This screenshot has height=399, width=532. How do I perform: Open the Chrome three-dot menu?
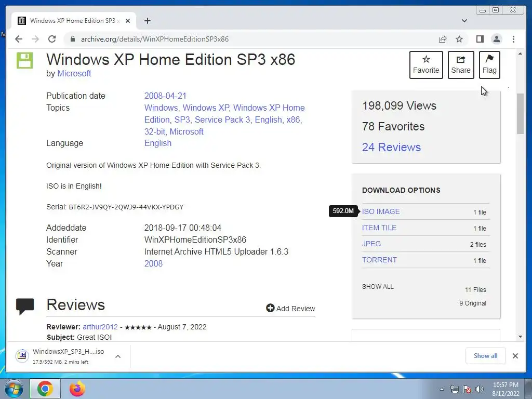(x=513, y=39)
